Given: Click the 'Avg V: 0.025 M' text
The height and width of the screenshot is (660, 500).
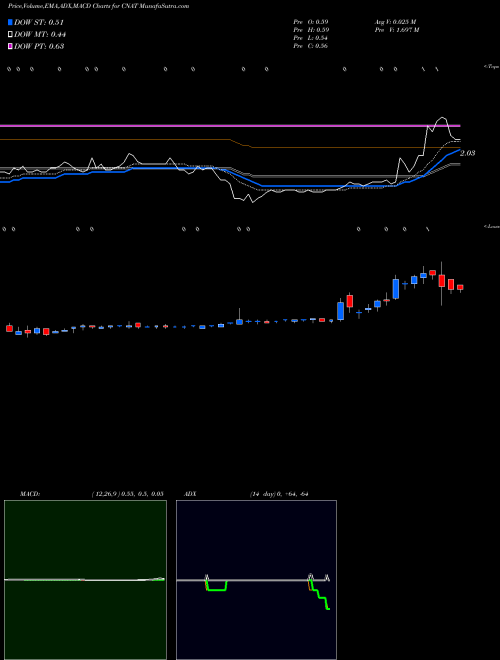Looking at the screenshot, I should coord(396,22).
